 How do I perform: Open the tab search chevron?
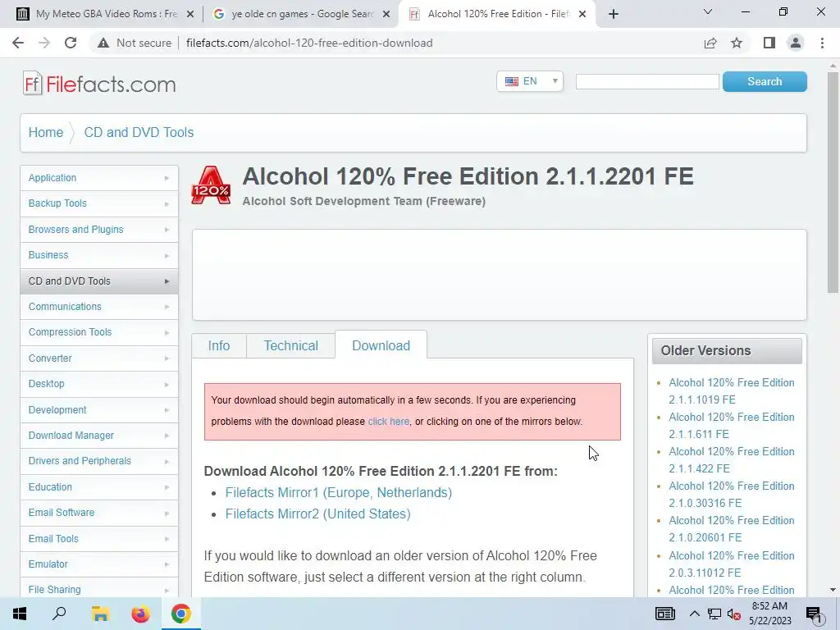[708, 11]
